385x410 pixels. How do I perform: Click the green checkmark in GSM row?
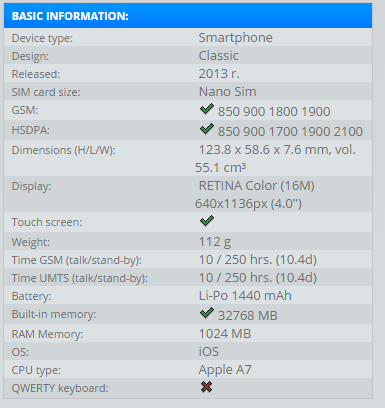tap(207, 109)
